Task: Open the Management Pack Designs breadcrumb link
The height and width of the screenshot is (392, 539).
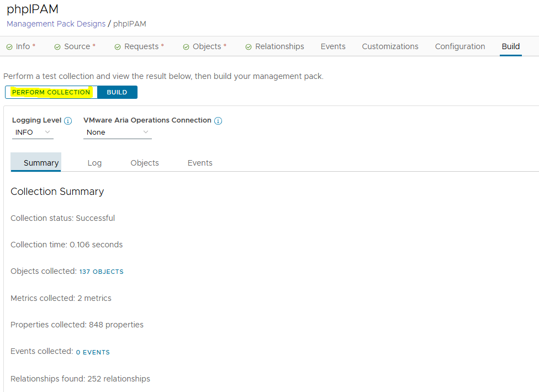Action: click(x=56, y=24)
